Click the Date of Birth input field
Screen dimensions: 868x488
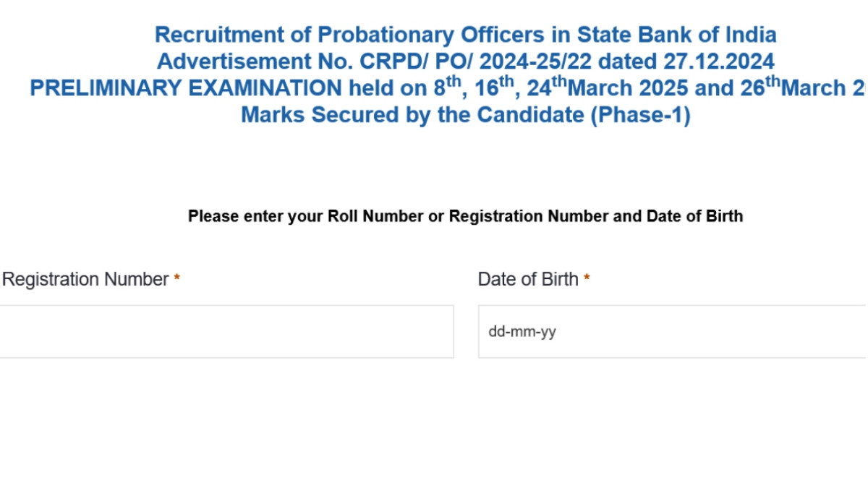click(x=671, y=332)
